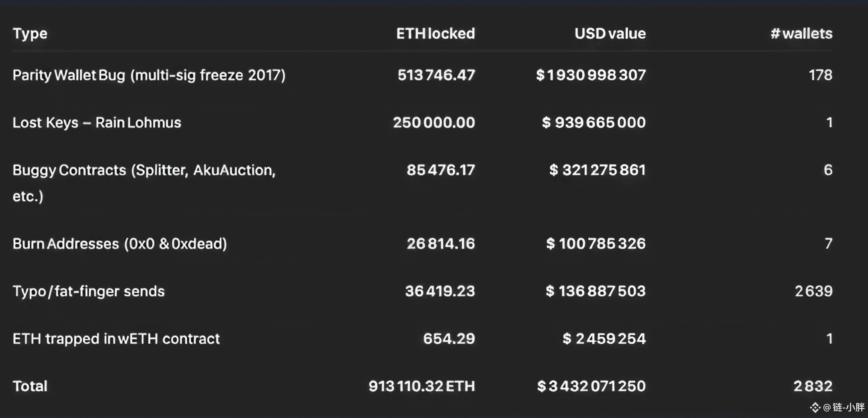Click the $ 939 665 000 USD value
Viewport: 868px width, 418px height.
point(594,123)
